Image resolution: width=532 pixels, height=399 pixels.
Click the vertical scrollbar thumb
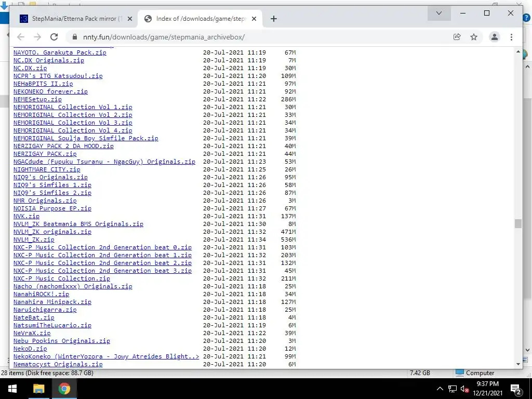click(518, 223)
